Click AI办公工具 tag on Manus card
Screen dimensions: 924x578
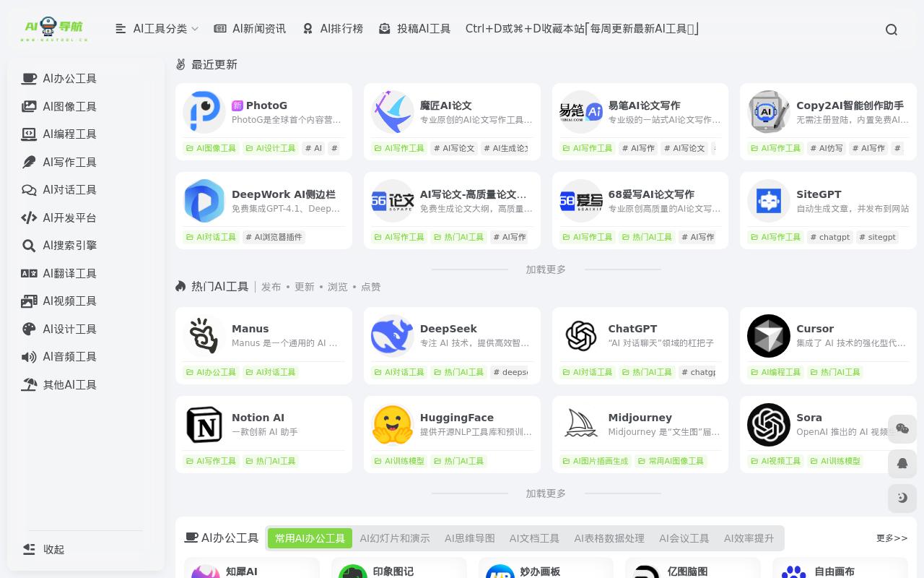pos(211,372)
